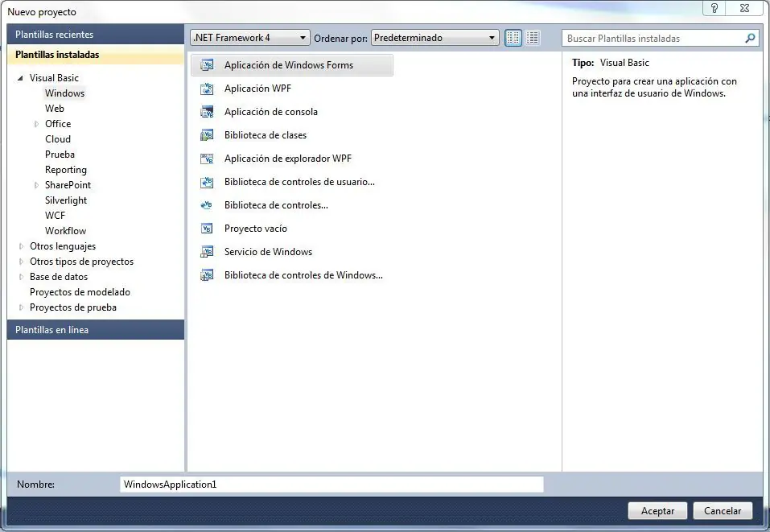Select the Prueba category
The width and height of the screenshot is (770, 532).
coord(60,155)
